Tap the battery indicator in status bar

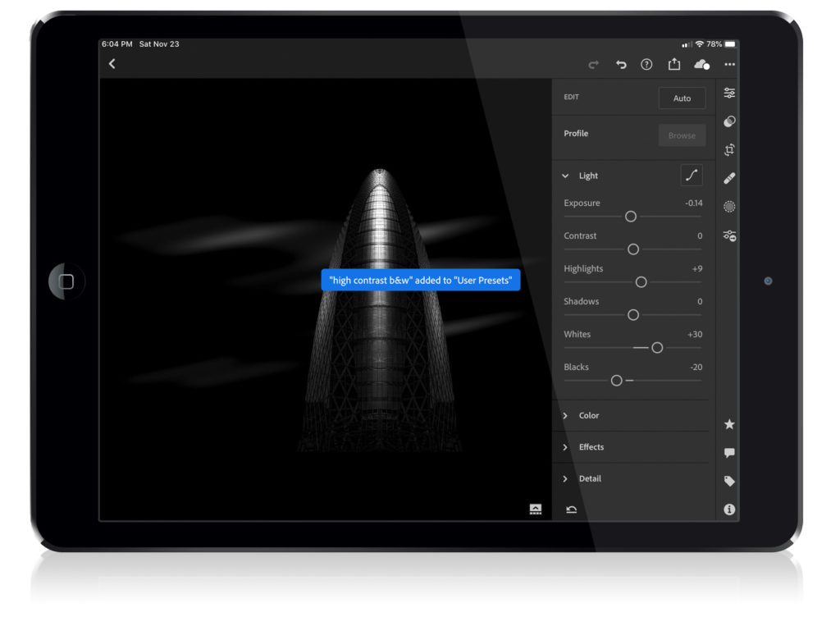[731, 44]
